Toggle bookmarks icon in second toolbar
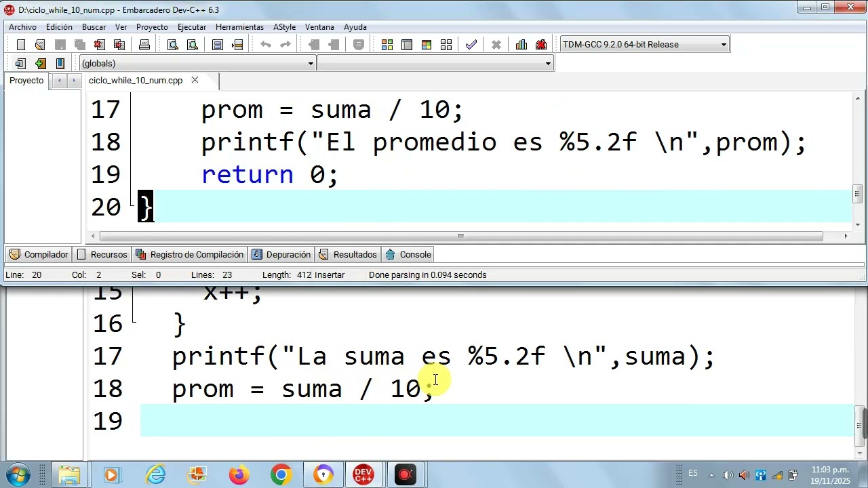Viewport: 868px width, 488px height. click(40, 64)
